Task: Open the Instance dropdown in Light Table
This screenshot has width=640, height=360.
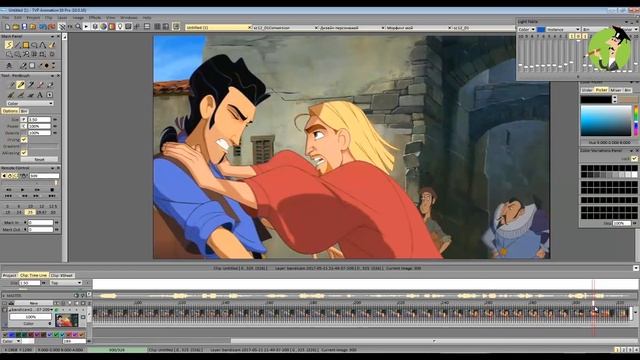Action: [x=563, y=29]
